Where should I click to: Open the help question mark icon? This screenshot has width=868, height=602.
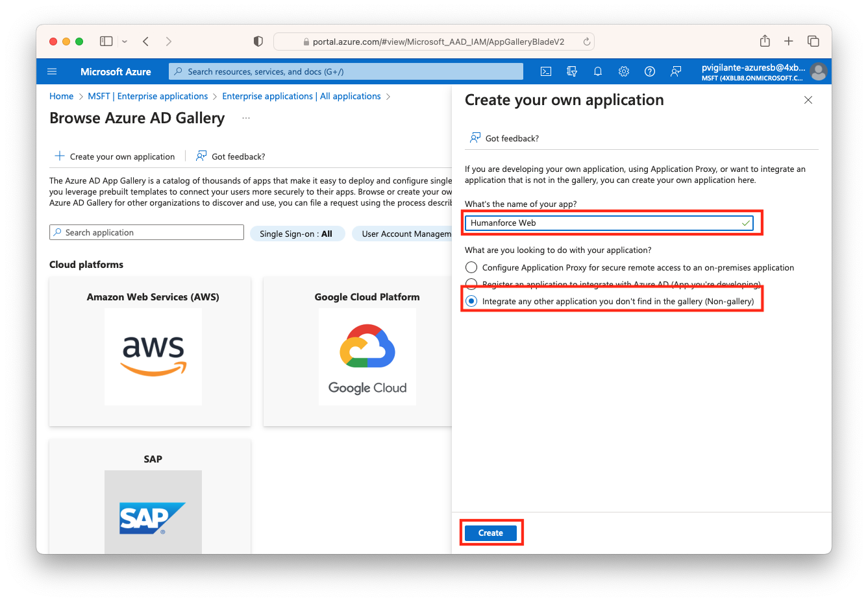pos(650,71)
